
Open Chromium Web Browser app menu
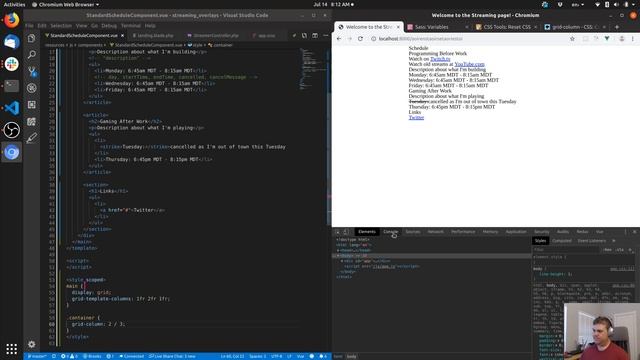65,4
